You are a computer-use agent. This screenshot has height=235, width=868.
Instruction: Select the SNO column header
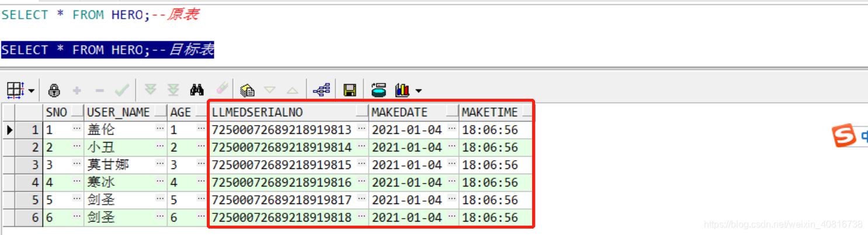pos(64,112)
